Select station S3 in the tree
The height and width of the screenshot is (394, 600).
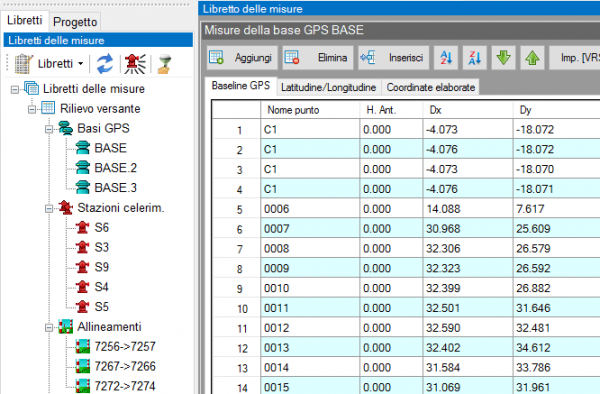[x=102, y=247]
